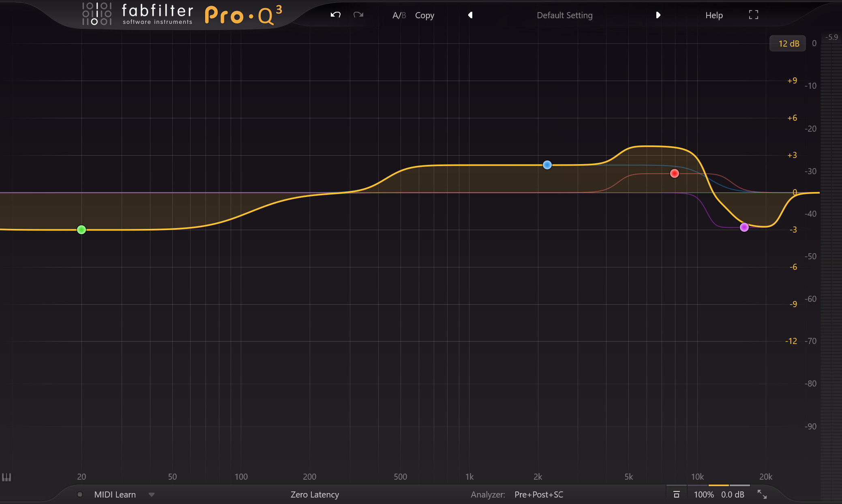Viewport: 842px width, 504px height.
Task: Open the Default Setting preset menu
Action: [x=564, y=15]
